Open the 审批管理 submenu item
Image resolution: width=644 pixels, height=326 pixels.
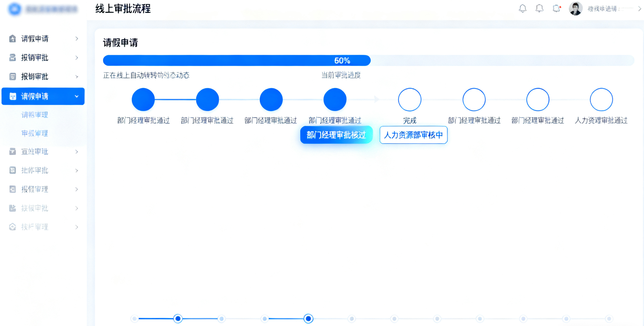pyautogui.click(x=35, y=133)
